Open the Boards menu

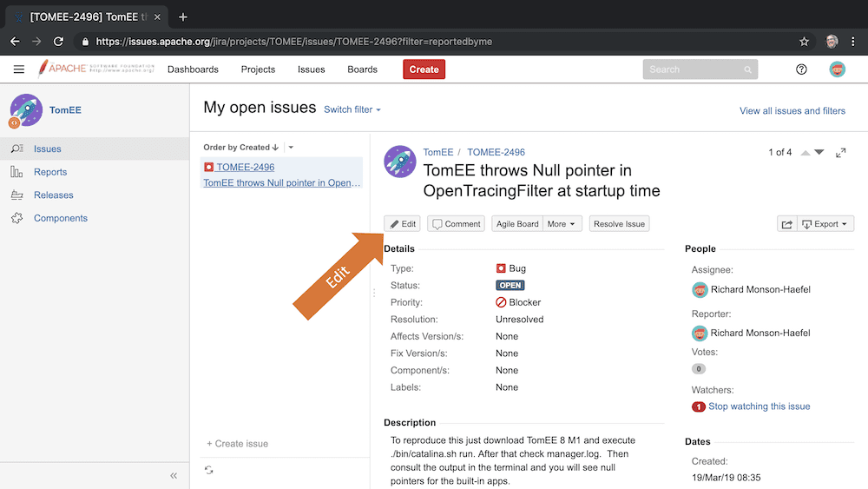(362, 69)
